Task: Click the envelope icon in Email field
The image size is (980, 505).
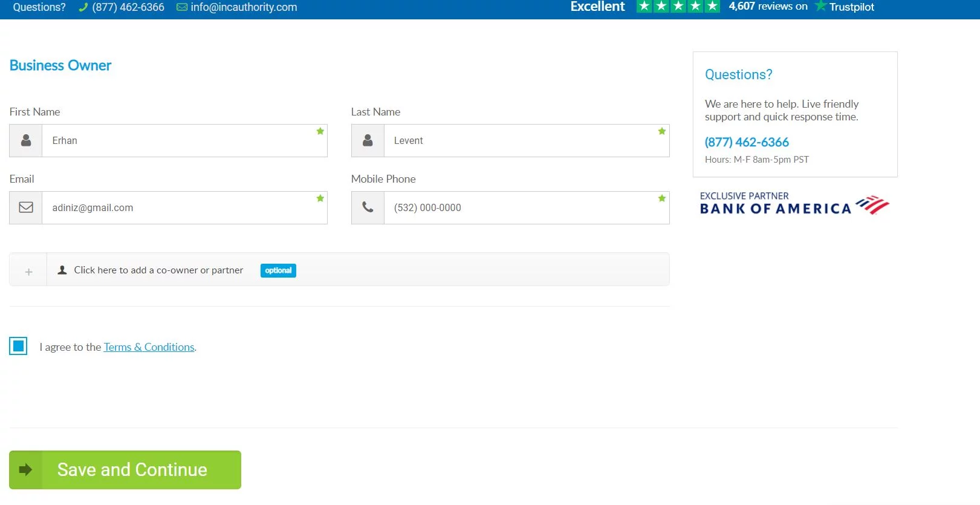Action: 26,207
